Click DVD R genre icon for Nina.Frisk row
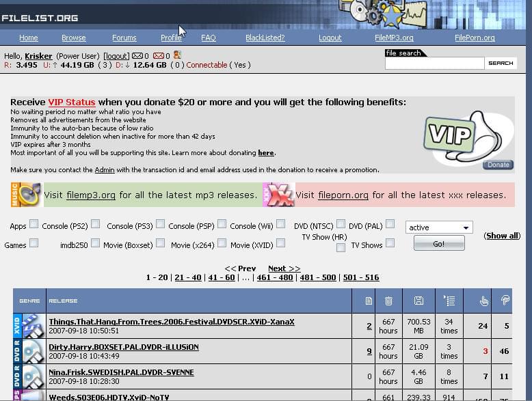532x401 pixels. [29, 376]
